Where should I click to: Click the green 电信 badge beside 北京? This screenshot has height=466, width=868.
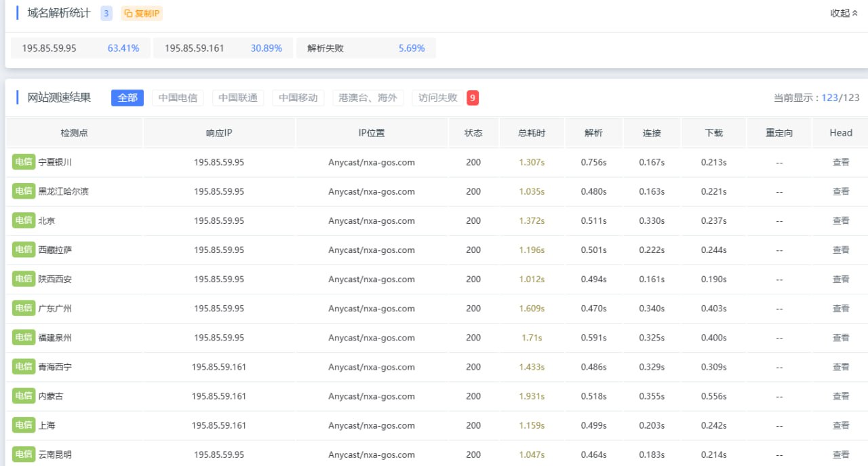pyautogui.click(x=23, y=220)
